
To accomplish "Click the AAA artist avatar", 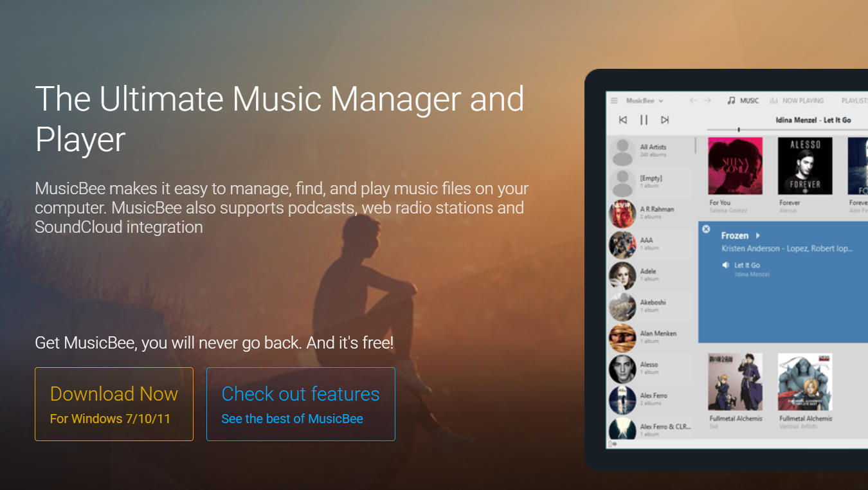I will 622,244.
